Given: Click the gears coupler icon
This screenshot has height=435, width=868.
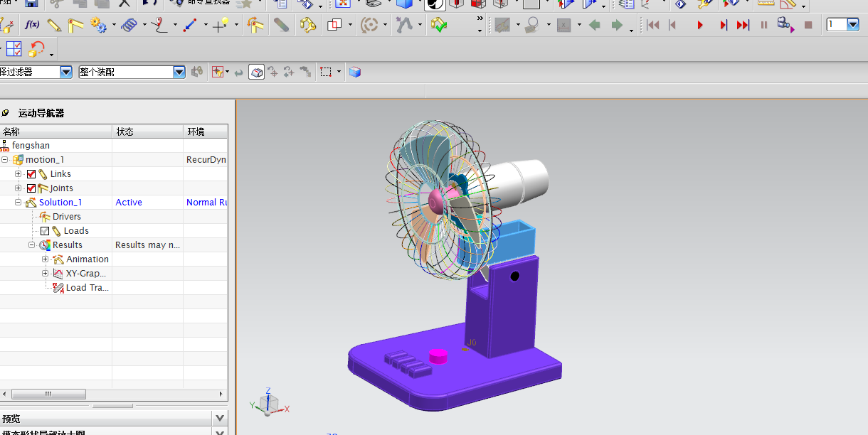Looking at the screenshot, I should click(x=97, y=26).
